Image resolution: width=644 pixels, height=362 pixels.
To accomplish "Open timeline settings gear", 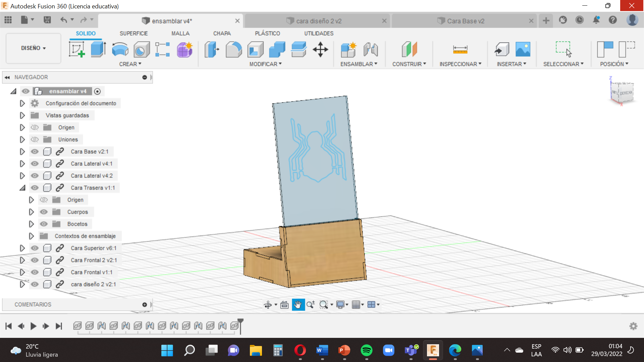I will 633,326.
